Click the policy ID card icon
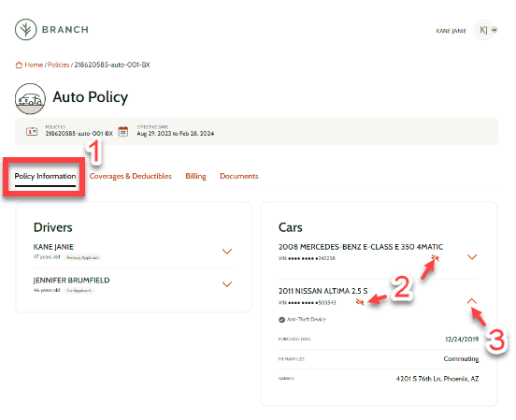 (32, 132)
